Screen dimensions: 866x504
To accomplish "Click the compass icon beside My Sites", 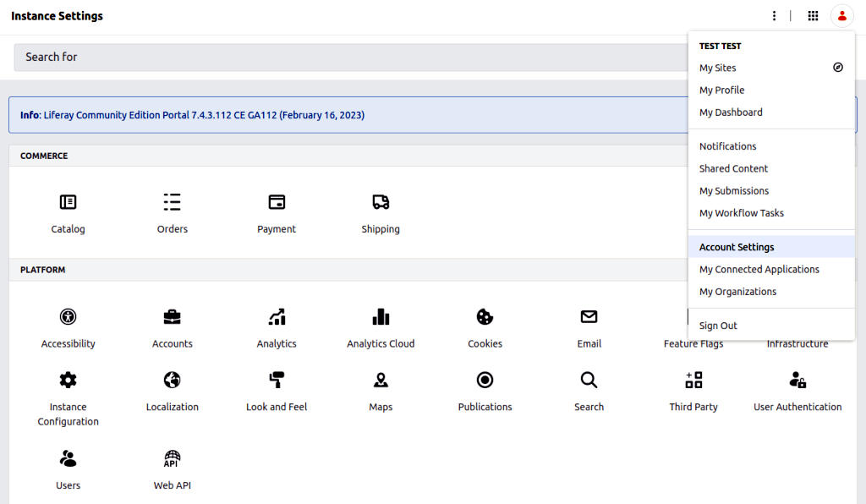I will click(x=838, y=68).
